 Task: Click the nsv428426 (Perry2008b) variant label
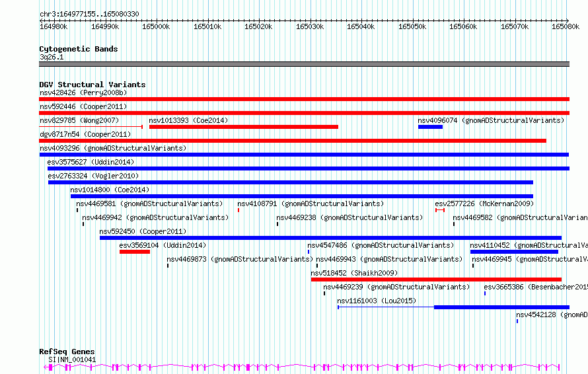(83, 93)
